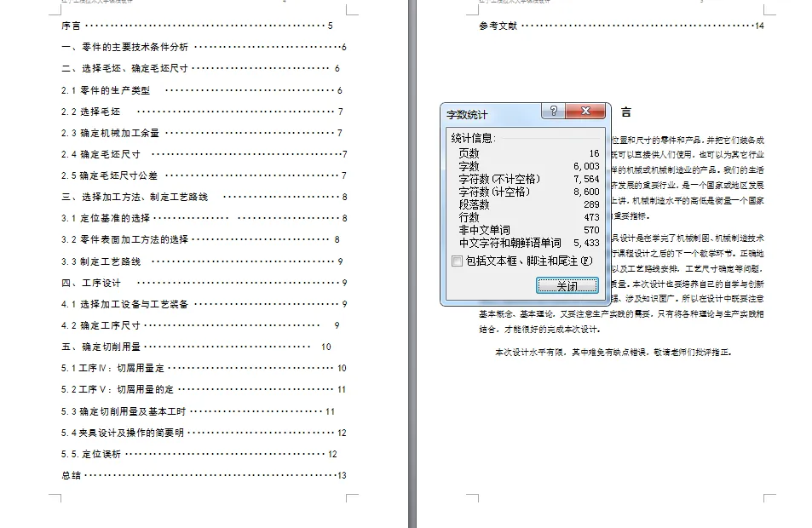Click the 关闭 button to dismiss Word Count
Screen dimensions: 812x528
pyautogui.click(x=567, y=284)
